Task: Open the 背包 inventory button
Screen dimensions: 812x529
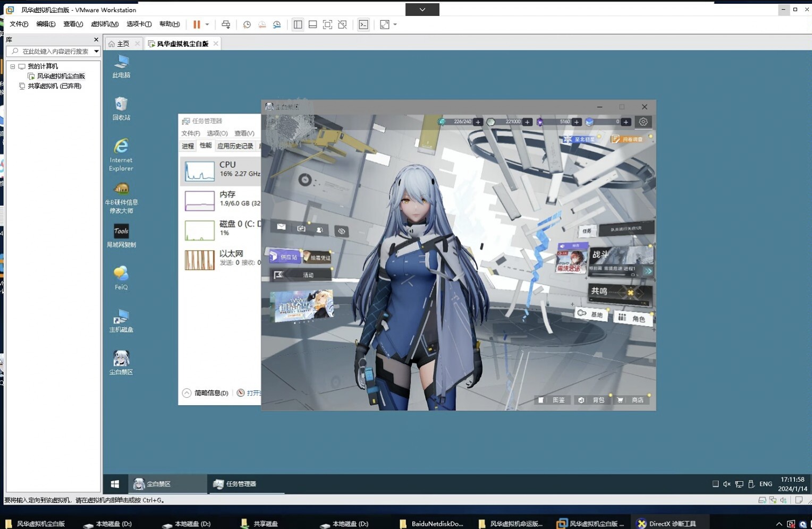Action: tap(593, 400)
